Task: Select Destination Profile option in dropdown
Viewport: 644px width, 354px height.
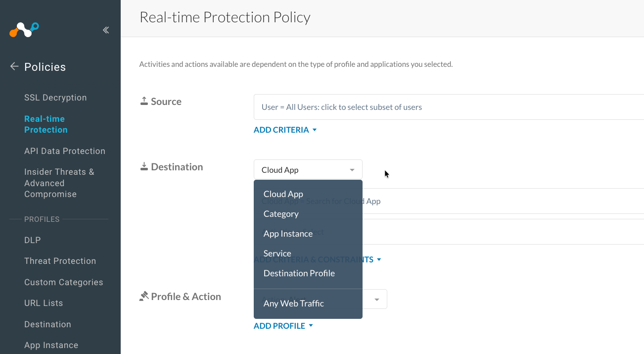Action: coord(308,273)
